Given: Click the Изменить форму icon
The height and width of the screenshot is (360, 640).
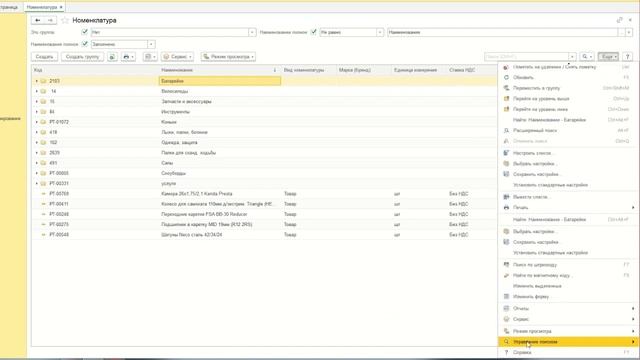Looking at the screenshot, I should pos(506,297).
